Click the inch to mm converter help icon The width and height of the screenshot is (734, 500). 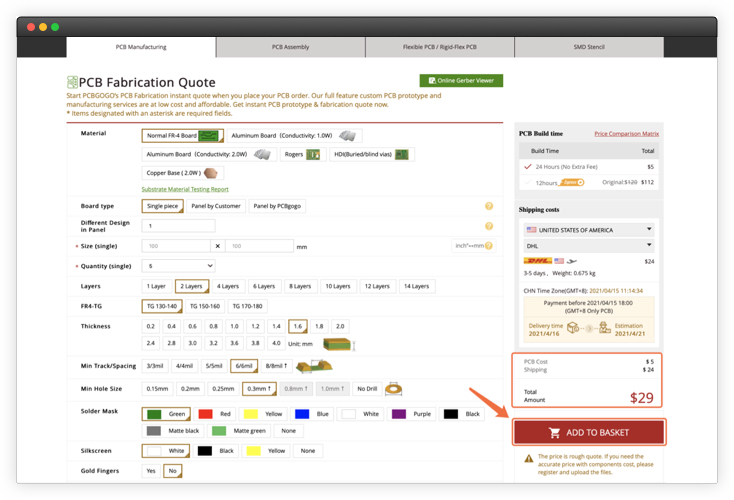tap(489, 246)
